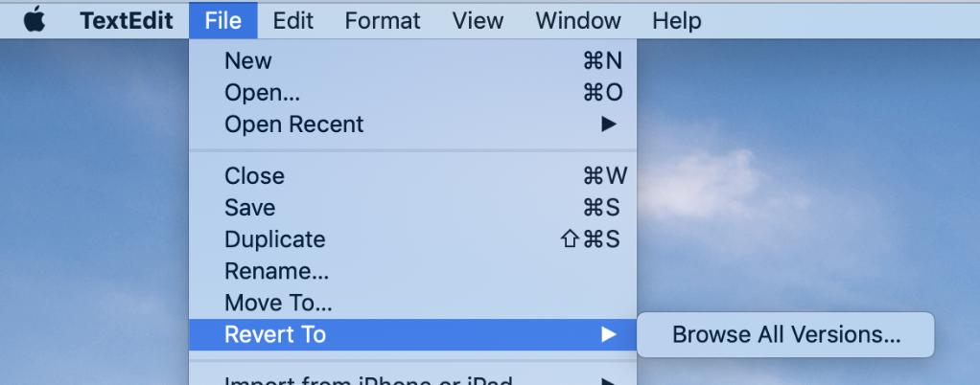Choose Open... from the File menu

click(x=412, y=93)
